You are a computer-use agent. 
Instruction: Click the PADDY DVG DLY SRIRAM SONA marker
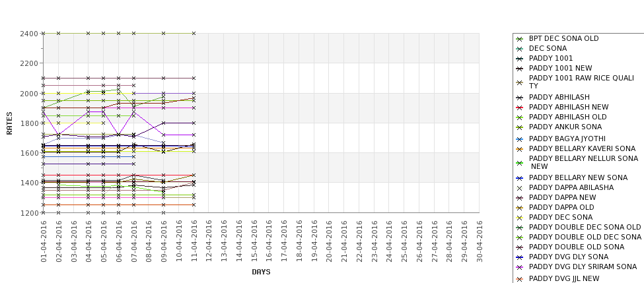[519, 267]
